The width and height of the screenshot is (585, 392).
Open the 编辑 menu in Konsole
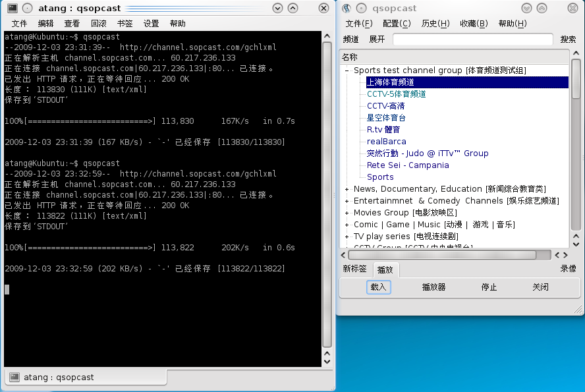46,24
